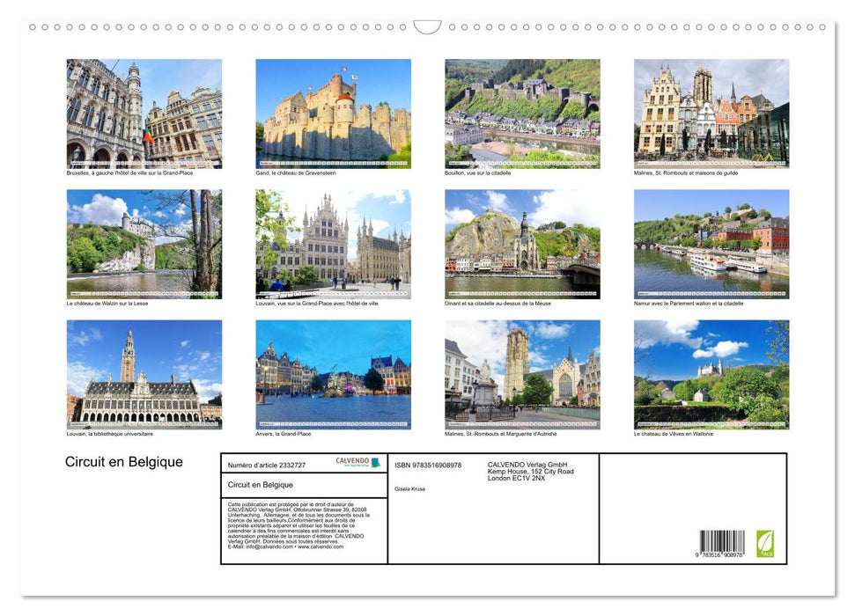
Task: Open the château de Vêves photo
Action: (x=711, y=375)
